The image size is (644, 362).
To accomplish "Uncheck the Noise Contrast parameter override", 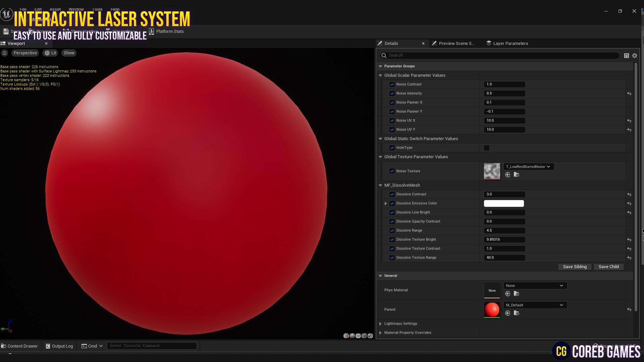I will (x=392, y=84).
